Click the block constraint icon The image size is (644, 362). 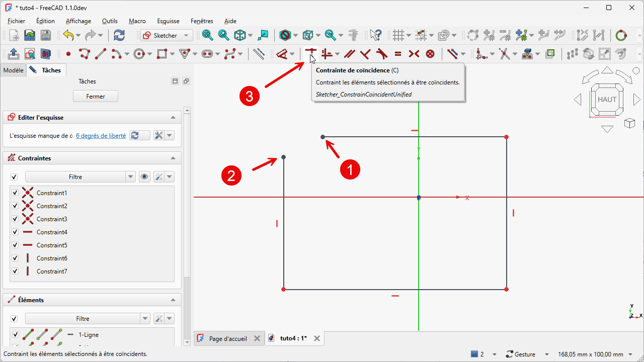click(x=430, y=54)
